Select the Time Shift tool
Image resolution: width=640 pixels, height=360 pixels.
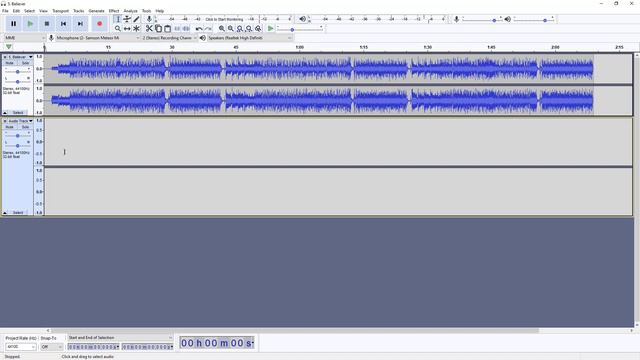click(x=127, y=29)
